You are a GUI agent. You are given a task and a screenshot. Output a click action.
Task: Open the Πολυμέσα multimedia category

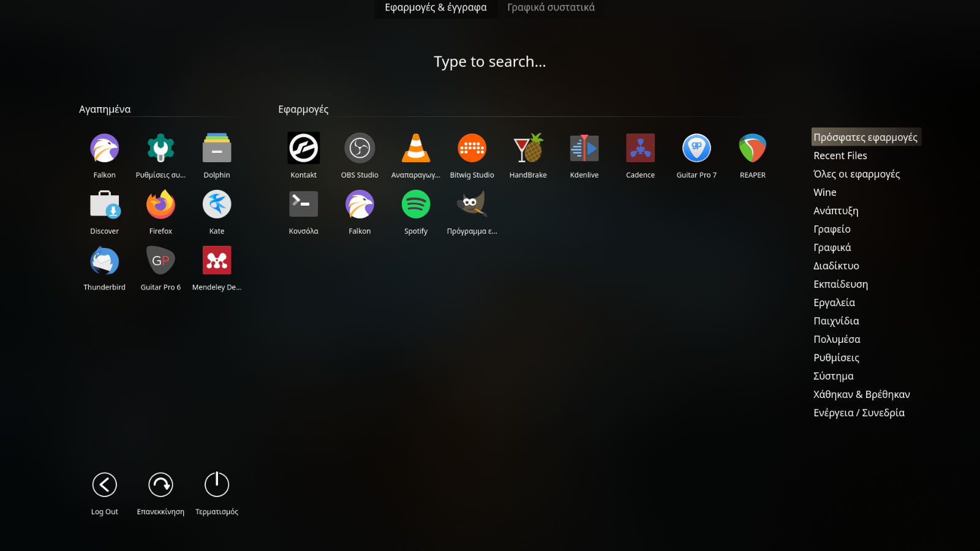click(837, 339)
